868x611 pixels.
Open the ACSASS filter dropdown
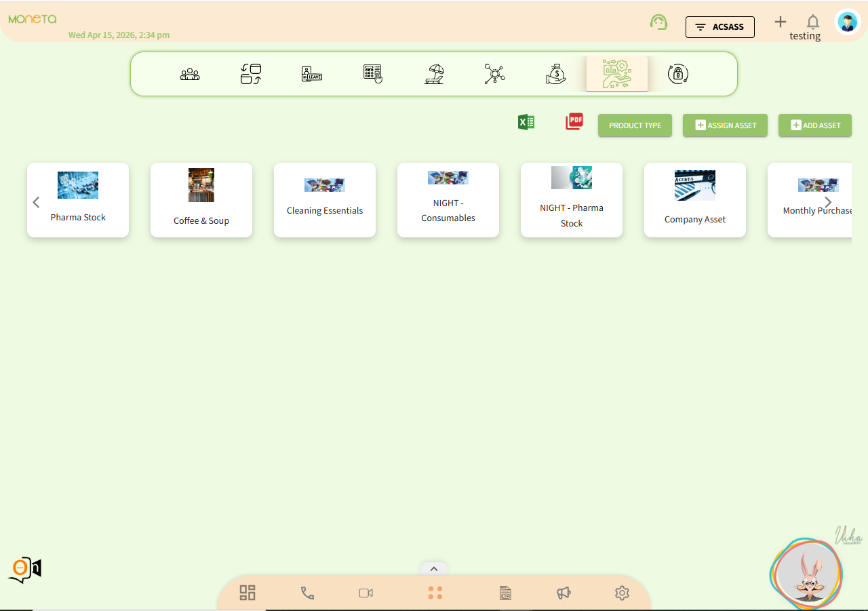[x=720, y=27]
